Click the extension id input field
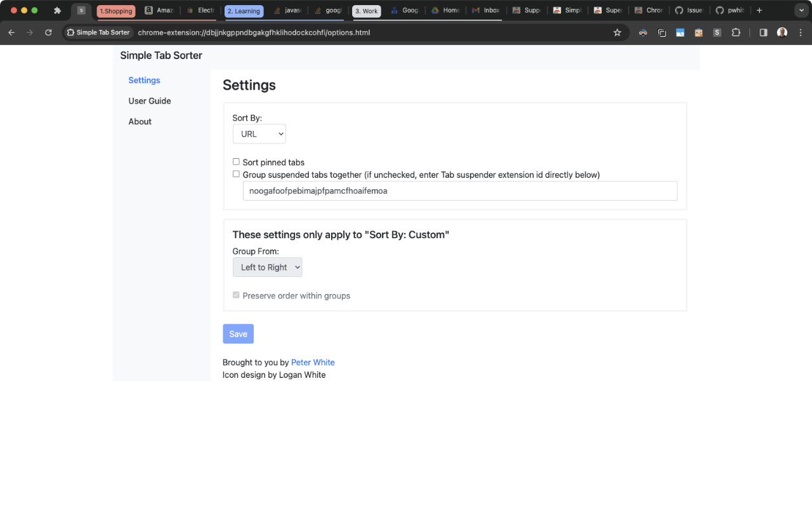 click(x=460, y=190)
